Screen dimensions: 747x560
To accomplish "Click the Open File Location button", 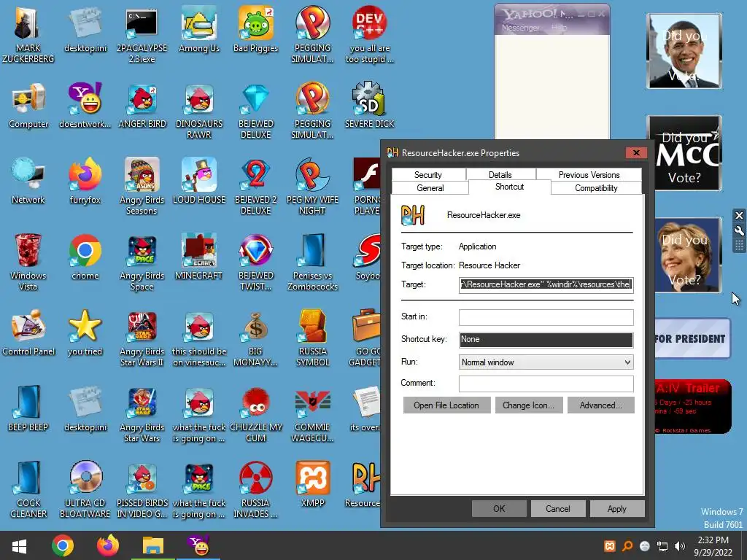I will [x=446, y=405].
